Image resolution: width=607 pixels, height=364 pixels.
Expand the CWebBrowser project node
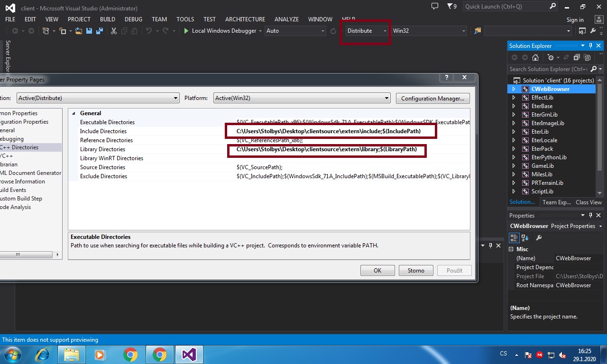tap(514, 89)
